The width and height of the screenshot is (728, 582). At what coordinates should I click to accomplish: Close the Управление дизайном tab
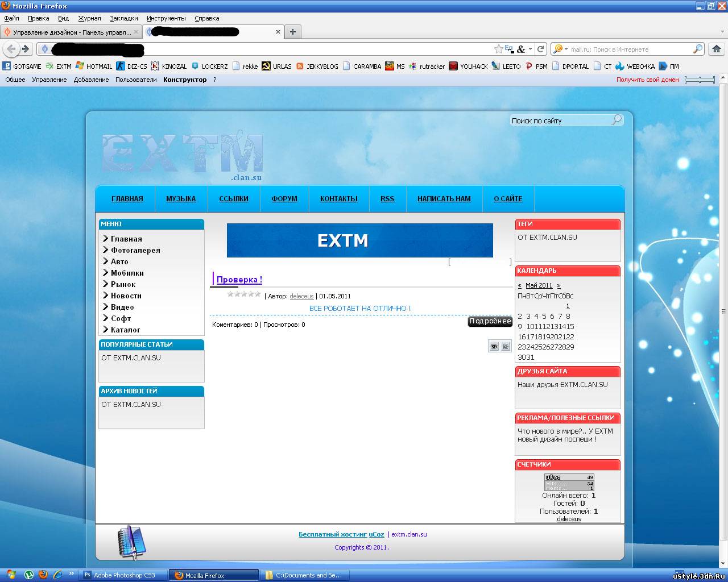136,32
